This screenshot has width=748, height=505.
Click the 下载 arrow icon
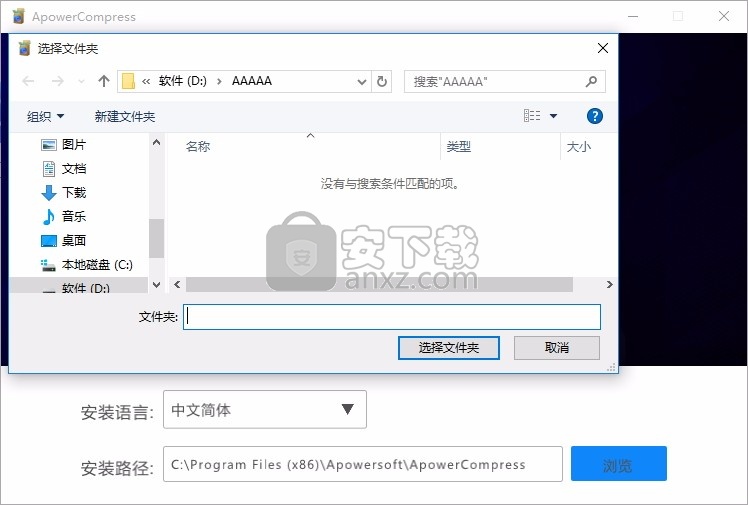point(49,193)
